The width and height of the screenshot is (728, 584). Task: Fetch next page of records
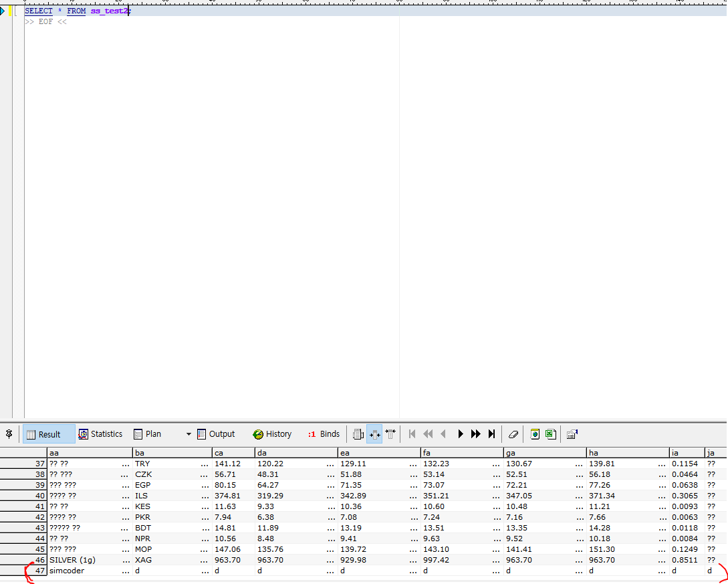click(x=476, y=434)
